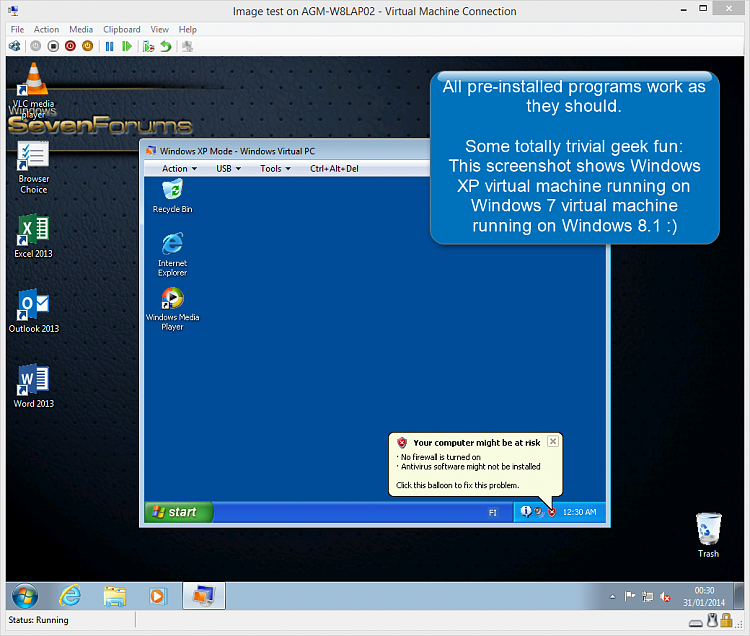Select VLC media player desktop shortcut
This screenshot has width=750, height=636.
pyautogui.click(x=33, y=91)
